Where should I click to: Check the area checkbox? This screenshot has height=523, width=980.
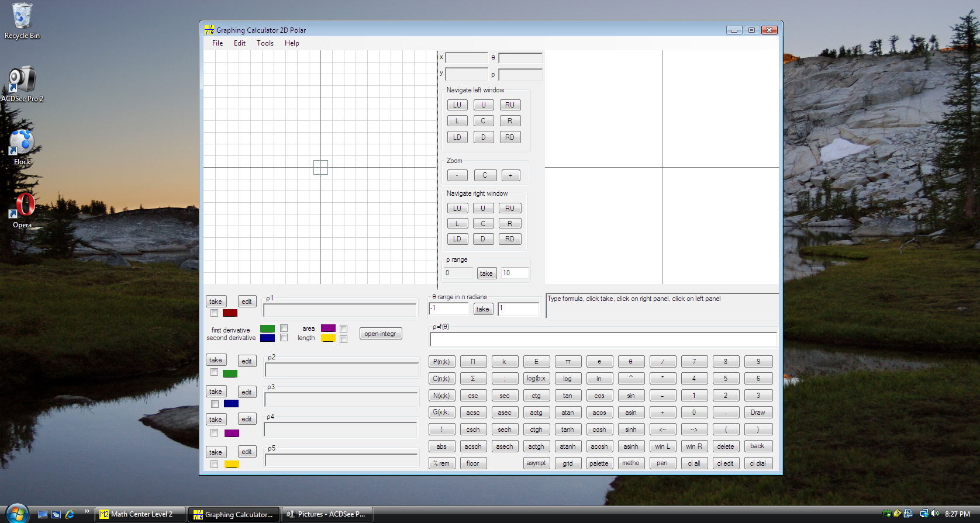[343, 329]
